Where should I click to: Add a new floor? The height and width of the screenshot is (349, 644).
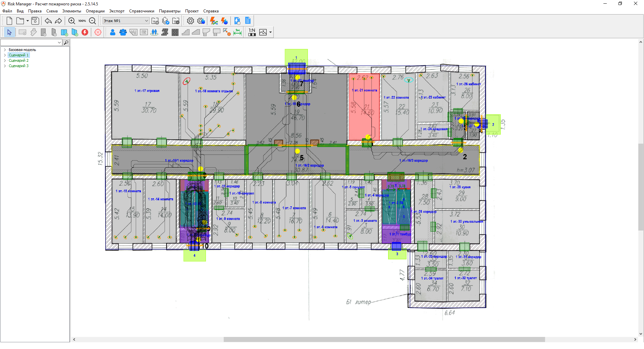(x=155, y=21)
